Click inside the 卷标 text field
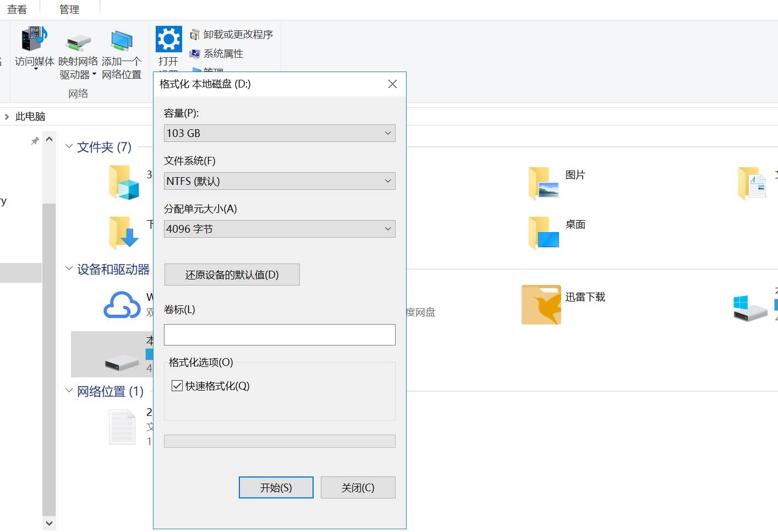Viewport: 778px width, 532px height. tap(280, 334)
